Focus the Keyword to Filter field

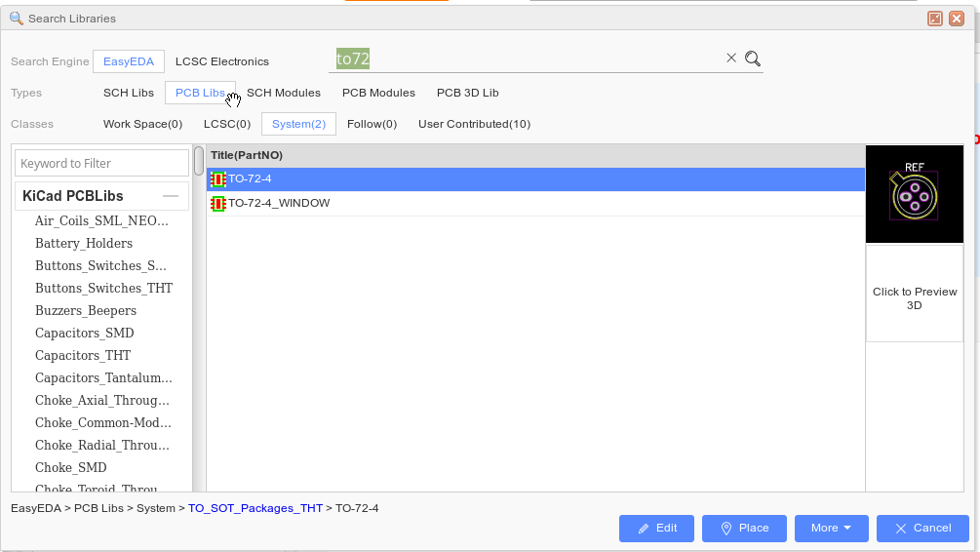point(101,163)
